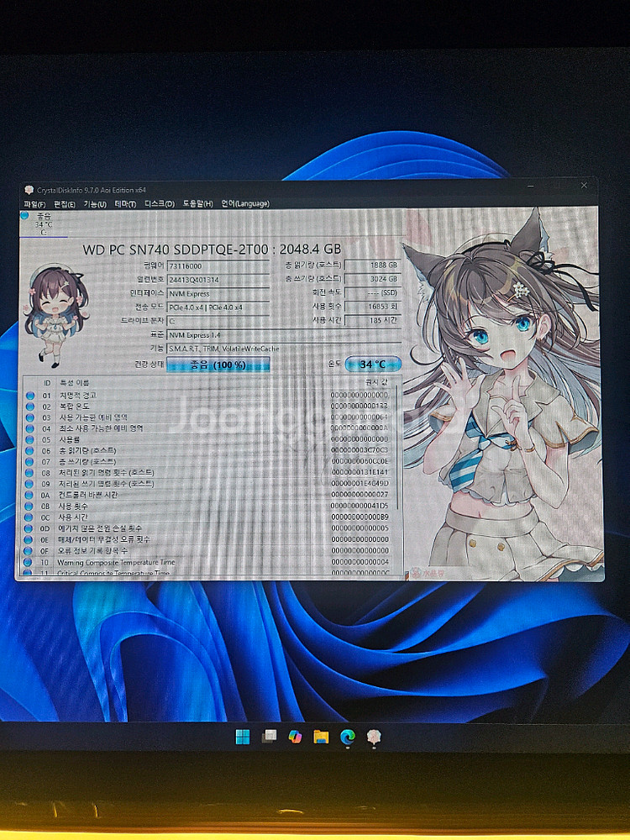The width and height of the screenshot is (630, 840).
Task: Click the power-on count value 16853 회
Action: (372, 307)
